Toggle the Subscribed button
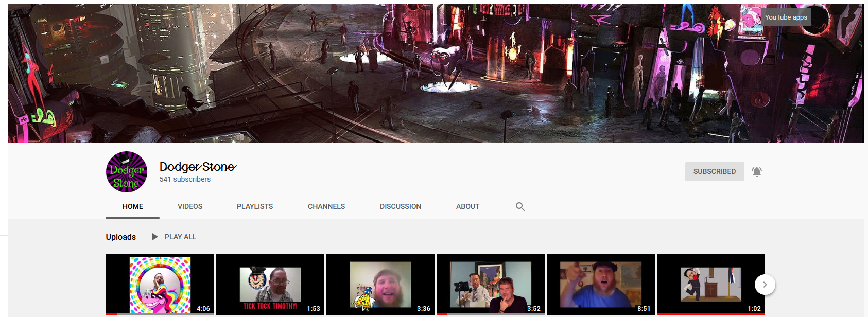Screen dimensions: 868x317 coord(714,172)
